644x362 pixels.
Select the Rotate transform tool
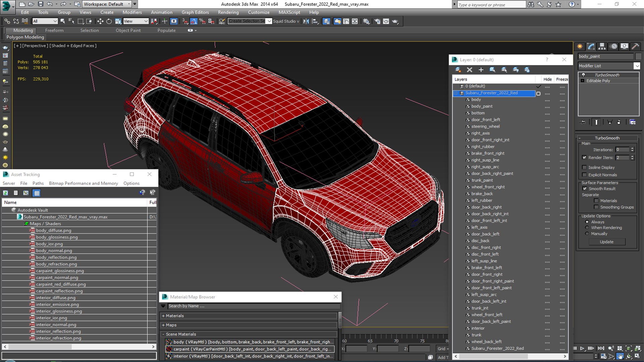pyautogui.click(x=109, y=21)
